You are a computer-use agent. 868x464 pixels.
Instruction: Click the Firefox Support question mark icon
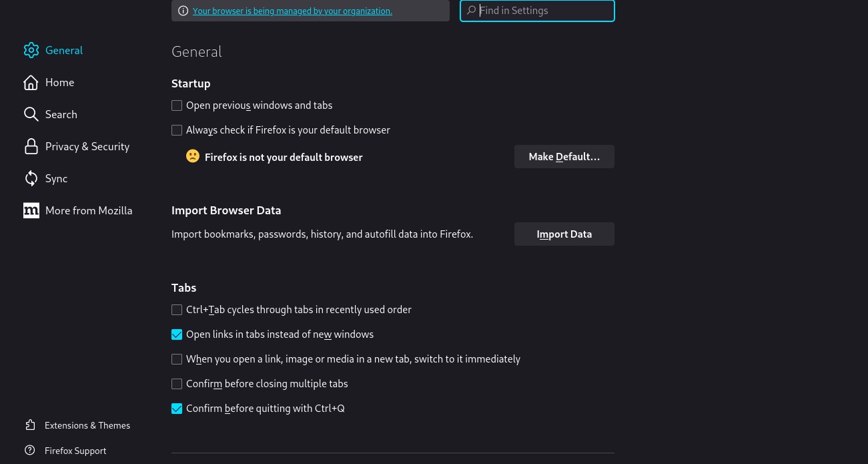click(29, 450)
